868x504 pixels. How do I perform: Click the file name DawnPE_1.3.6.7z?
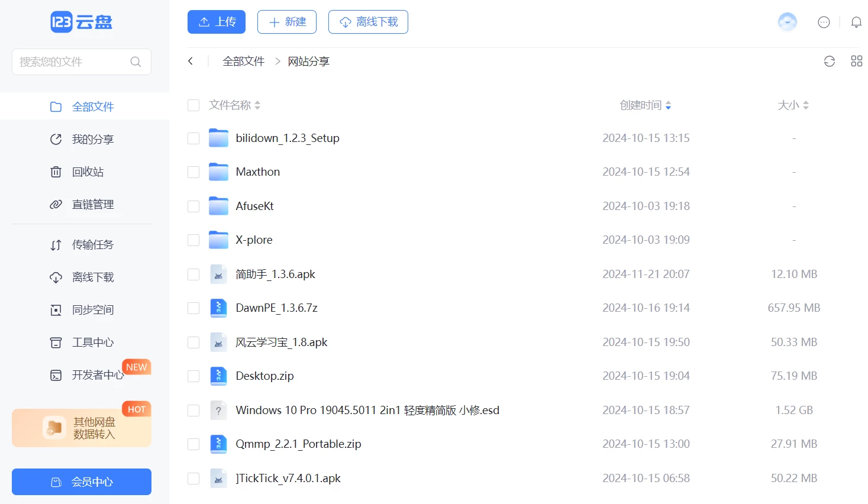tap(276, 308)
